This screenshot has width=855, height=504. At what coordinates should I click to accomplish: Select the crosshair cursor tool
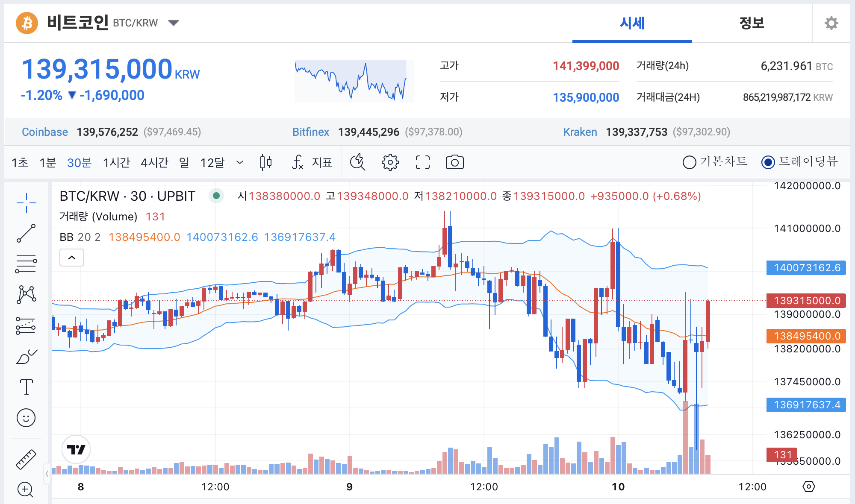pos(26,202)
